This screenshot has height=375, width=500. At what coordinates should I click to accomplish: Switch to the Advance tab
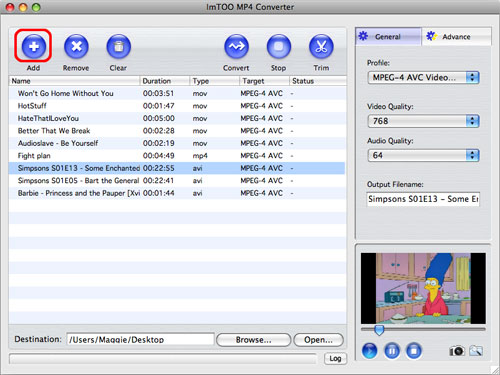click(456, 36)
